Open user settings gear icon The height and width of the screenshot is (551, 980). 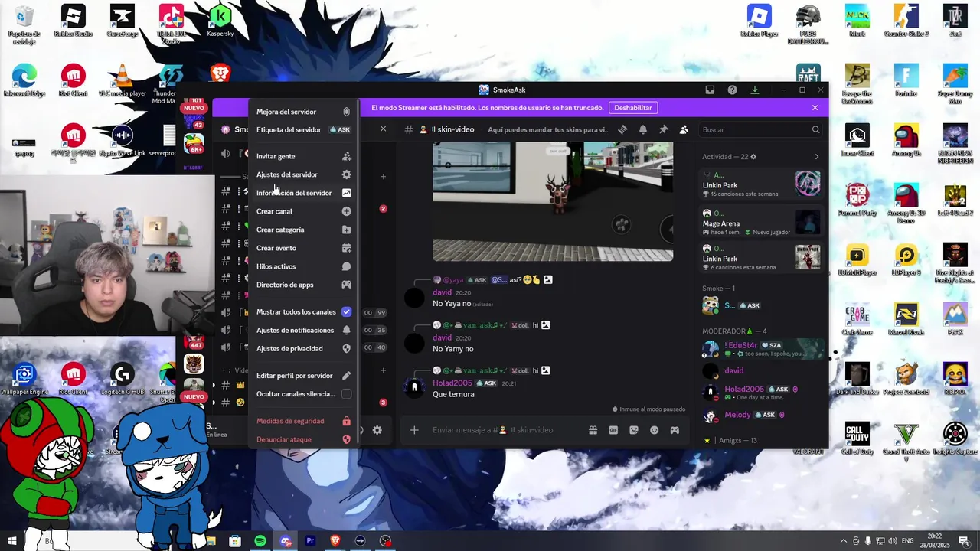pyautogui.click(x=377, y=430)
